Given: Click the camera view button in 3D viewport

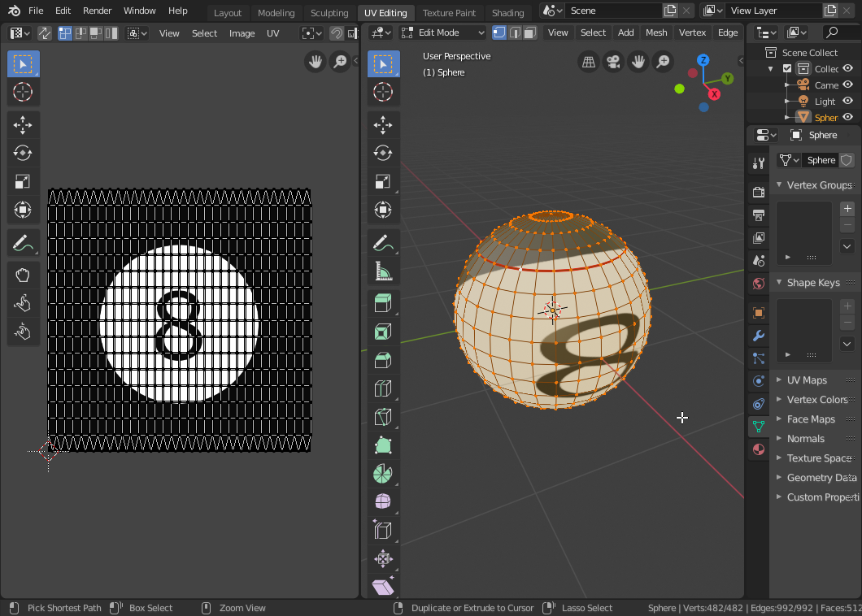Looking at the screenshot, I should point(613,62).
